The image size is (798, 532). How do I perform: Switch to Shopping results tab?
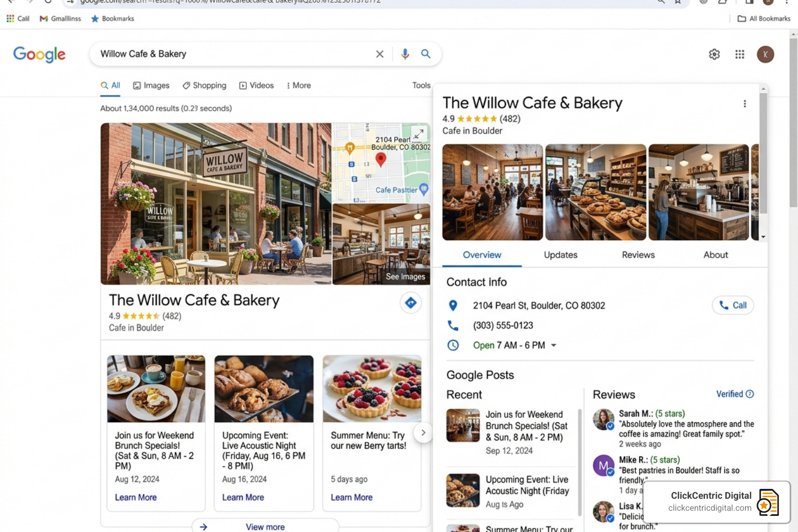tap(204, 86)
